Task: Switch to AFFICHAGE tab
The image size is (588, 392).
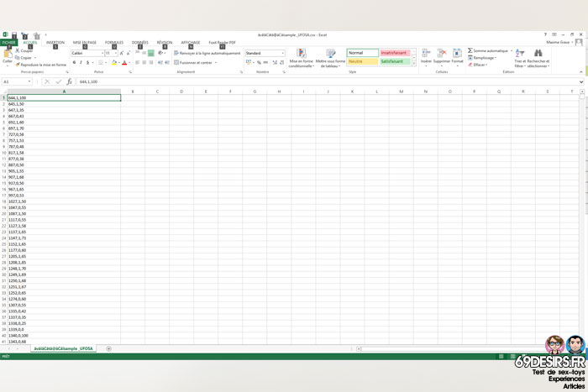Action: (x=191, y=42)
